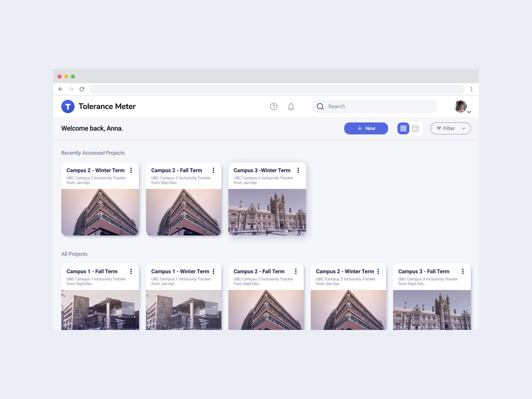The height and width of the screenshot is (399, 532).
Task: Open the three-dot menu on Campus 3 - Fall Term
Action: [463, 271]
